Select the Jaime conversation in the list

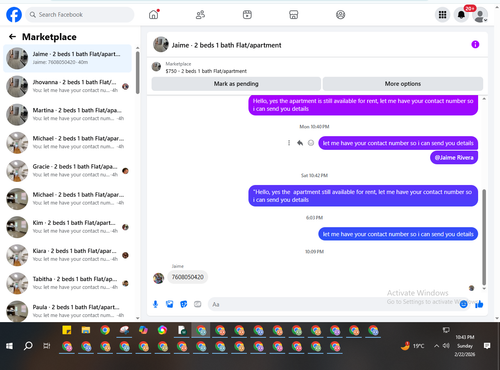pos(68,58)
